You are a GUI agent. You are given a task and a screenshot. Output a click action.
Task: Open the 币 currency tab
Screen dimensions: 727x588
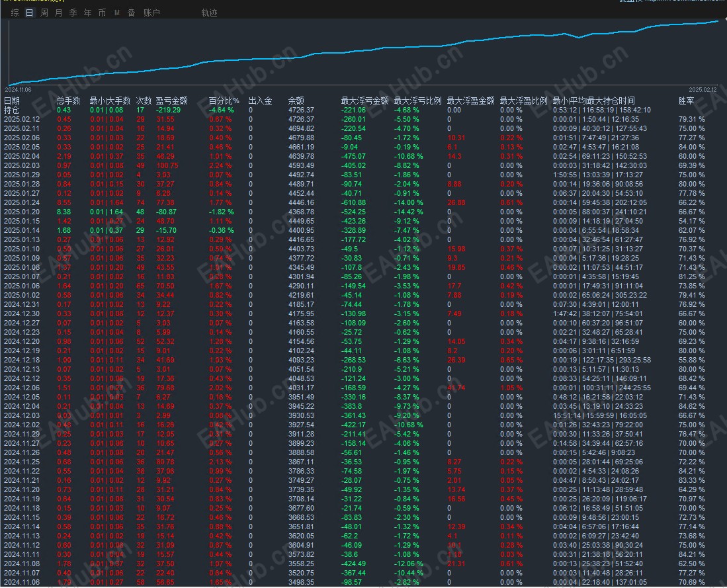pos(102,13)
